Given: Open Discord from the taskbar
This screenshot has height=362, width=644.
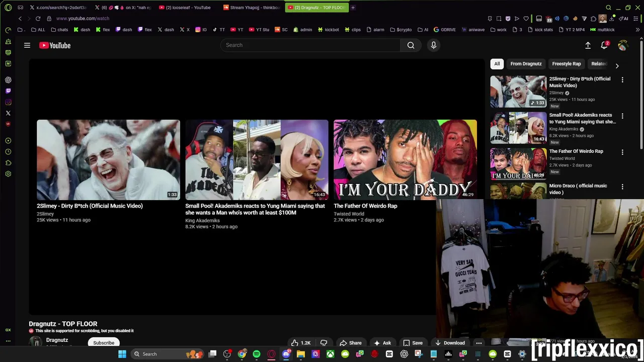Looking at the screenshot, I should pyautogui.click(x=286, y=354).
